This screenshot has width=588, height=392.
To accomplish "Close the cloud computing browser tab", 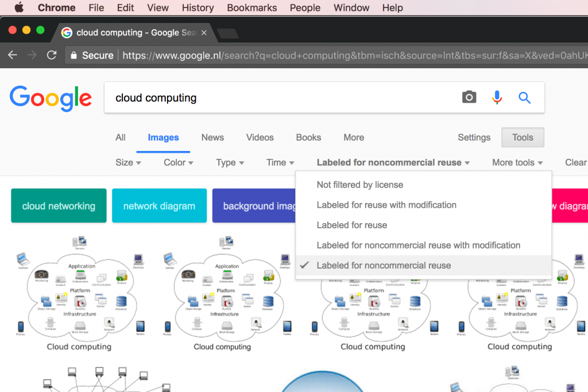I will (204, 33).
